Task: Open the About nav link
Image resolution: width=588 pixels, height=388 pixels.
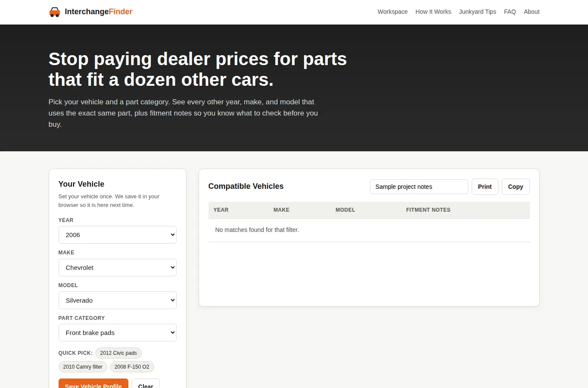Action: [x=532, y=12]
